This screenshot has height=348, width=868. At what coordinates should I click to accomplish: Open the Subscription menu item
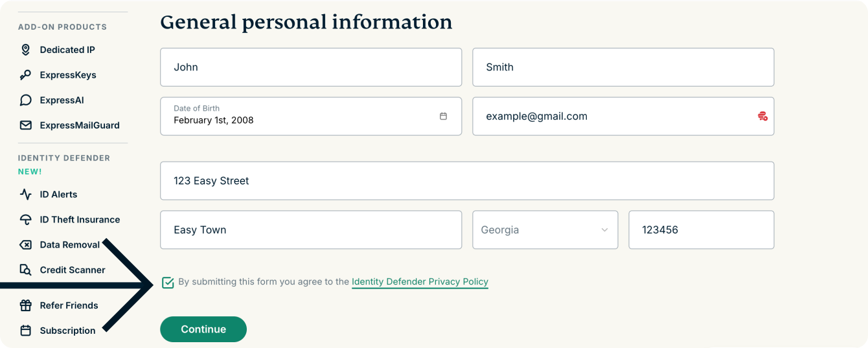point(67,331)
